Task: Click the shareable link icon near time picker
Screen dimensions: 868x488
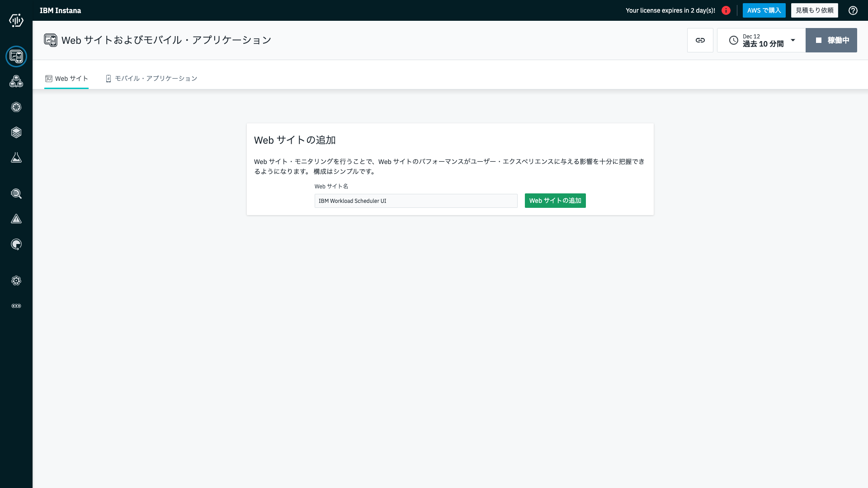Action: (700, 40)
